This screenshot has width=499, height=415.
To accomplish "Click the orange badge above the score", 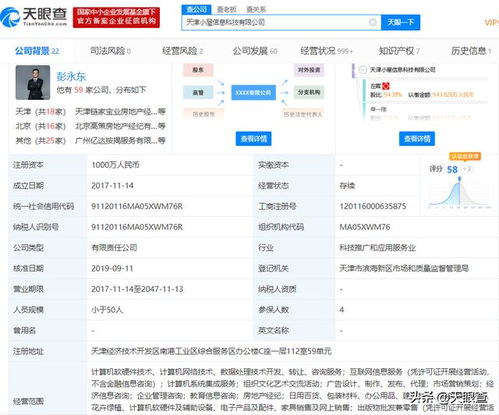I will [x=465, y=156].
